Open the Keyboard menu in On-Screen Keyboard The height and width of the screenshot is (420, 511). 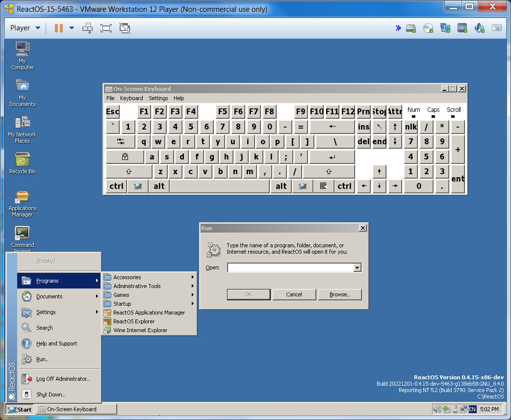tap(131, 98)
